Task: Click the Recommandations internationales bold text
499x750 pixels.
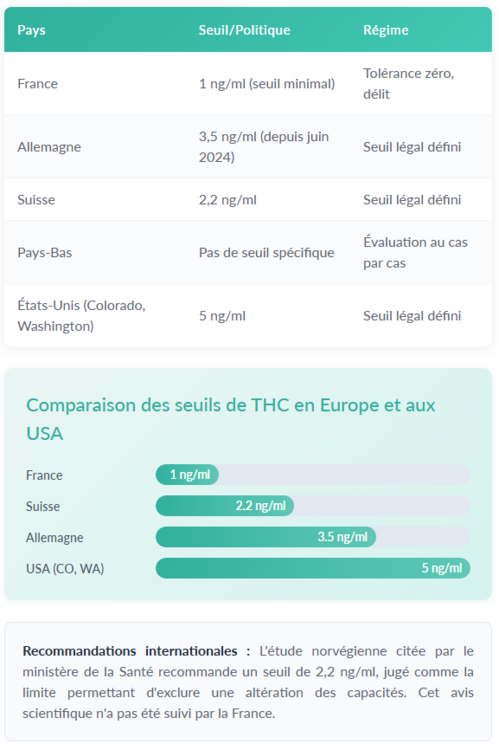Action: (x=130, y=651)
